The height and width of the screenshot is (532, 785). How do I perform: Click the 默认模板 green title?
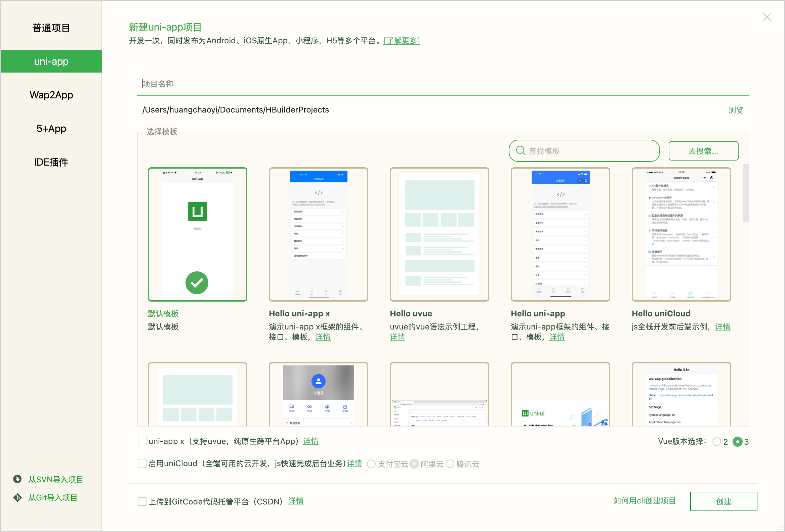[x=163, y=314]
